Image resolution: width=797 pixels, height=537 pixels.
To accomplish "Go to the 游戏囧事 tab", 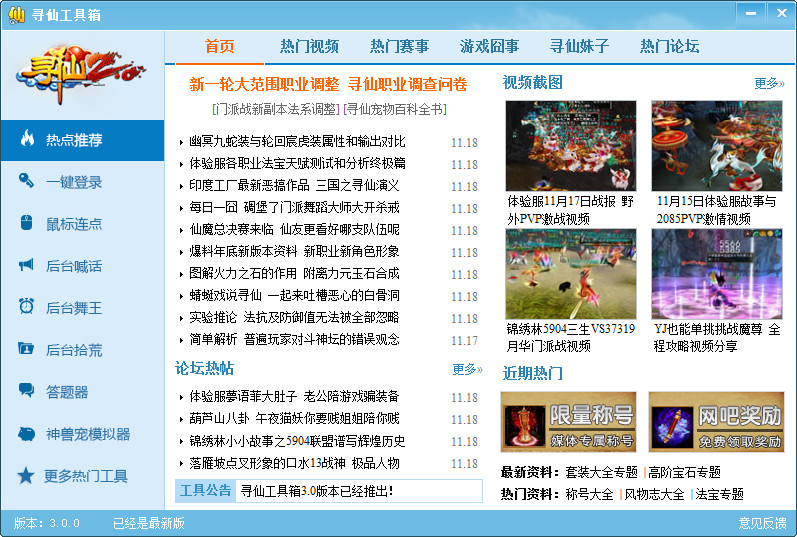I will click(489, 47).
